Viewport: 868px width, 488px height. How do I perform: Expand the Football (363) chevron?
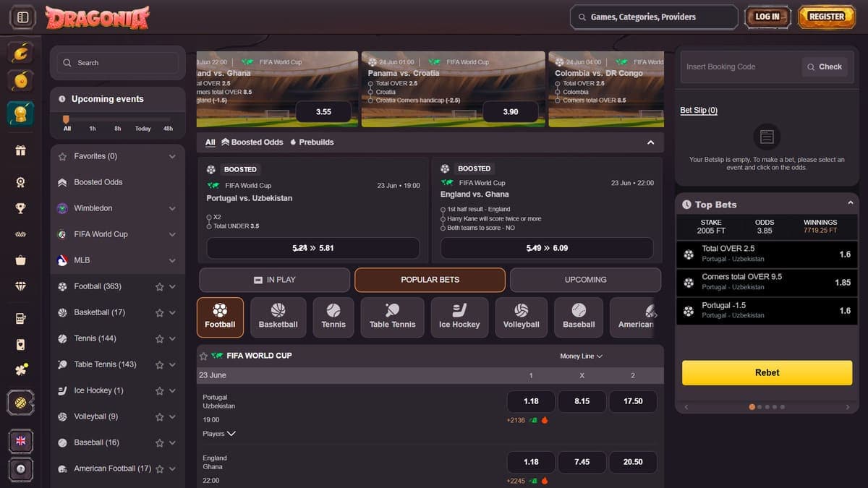172,286
